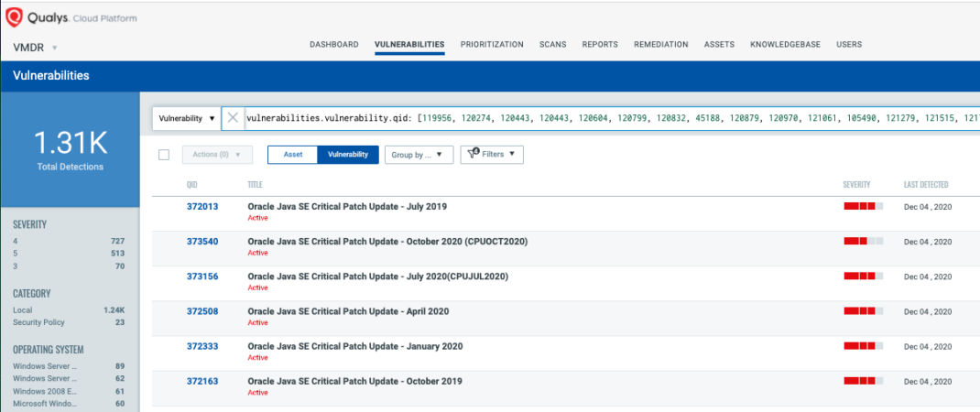
Task: Click severity bar for QID 372013
Action: point(863,206)
